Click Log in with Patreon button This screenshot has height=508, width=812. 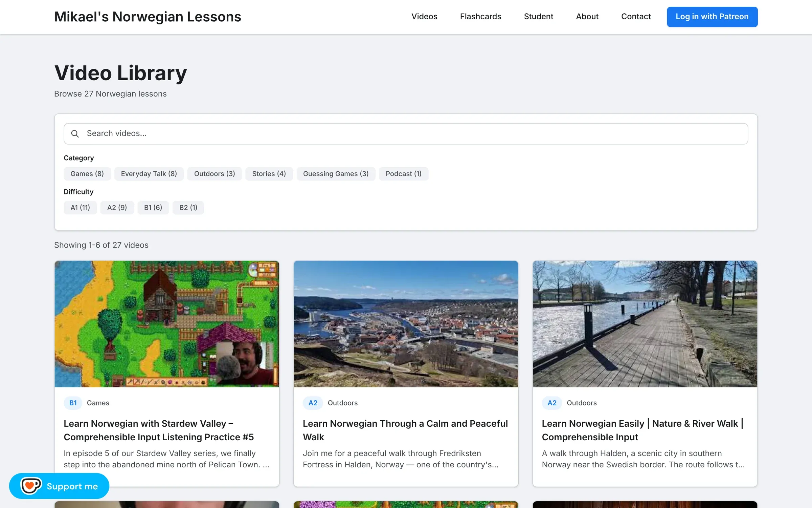coord(712,17)
